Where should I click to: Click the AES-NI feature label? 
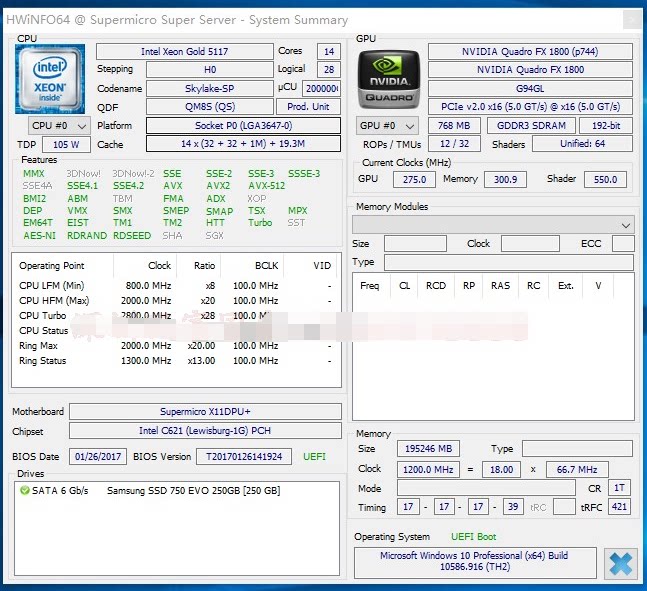click(40, 236)
